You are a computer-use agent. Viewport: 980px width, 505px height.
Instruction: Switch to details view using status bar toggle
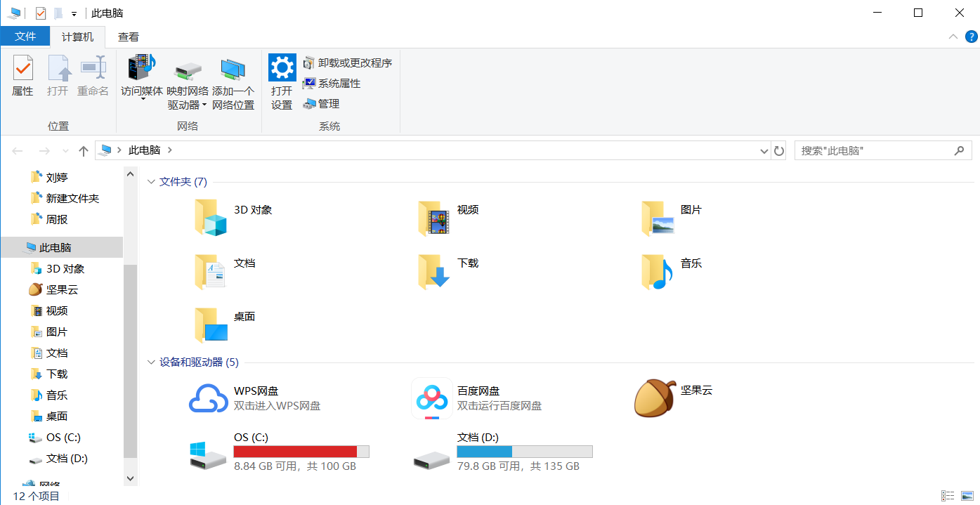[x=948, y=496]
